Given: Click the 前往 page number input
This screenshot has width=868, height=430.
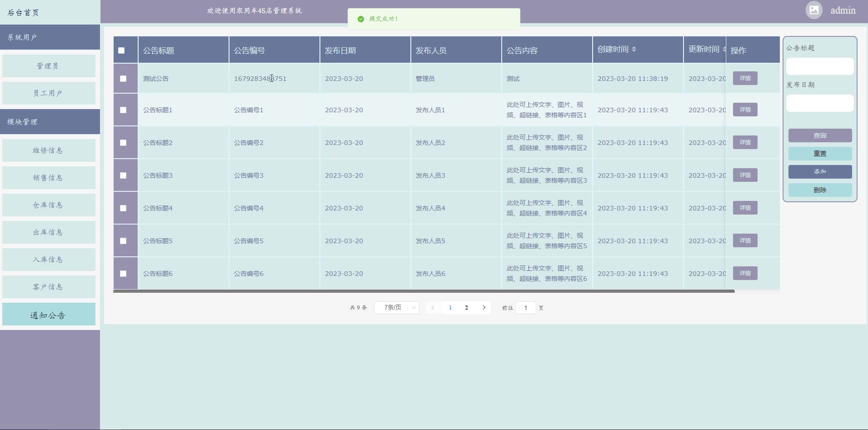Looking at the screenshot, I should 526,308.
